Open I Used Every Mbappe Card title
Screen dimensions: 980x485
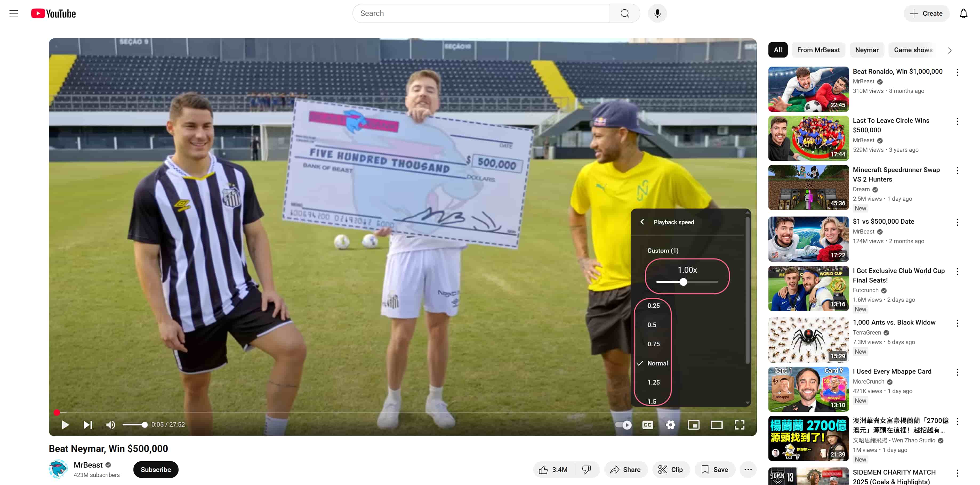click(x=892, y=371)
